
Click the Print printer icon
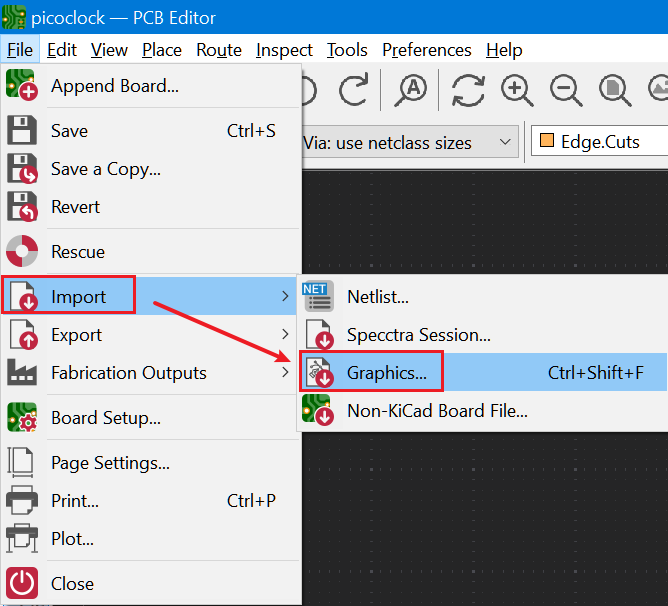coord(22,500)
